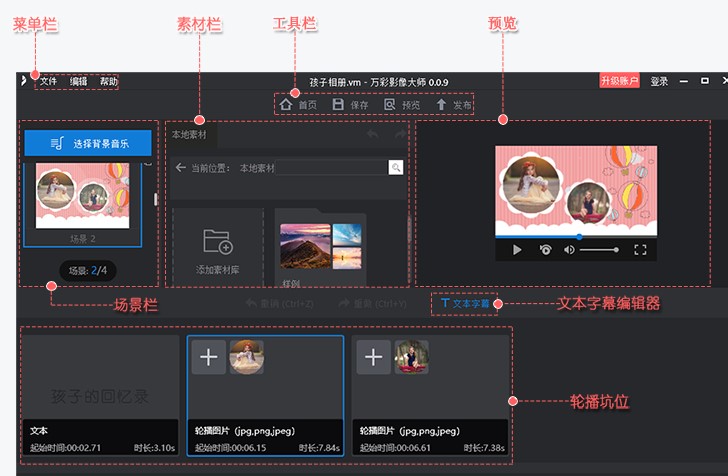Click the 选择背景音乐 button
This screenshot has width=728, height=476.
coord(88,143)
